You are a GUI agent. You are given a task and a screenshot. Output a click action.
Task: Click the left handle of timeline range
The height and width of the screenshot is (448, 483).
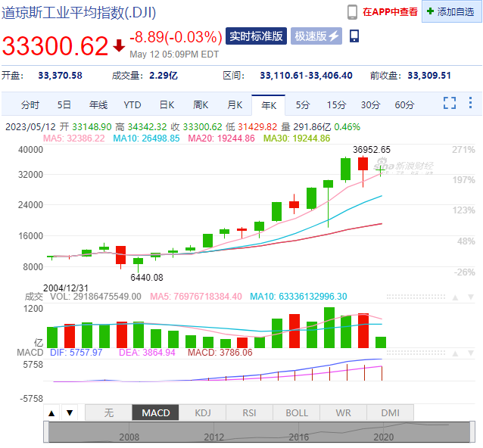[48, 432]
